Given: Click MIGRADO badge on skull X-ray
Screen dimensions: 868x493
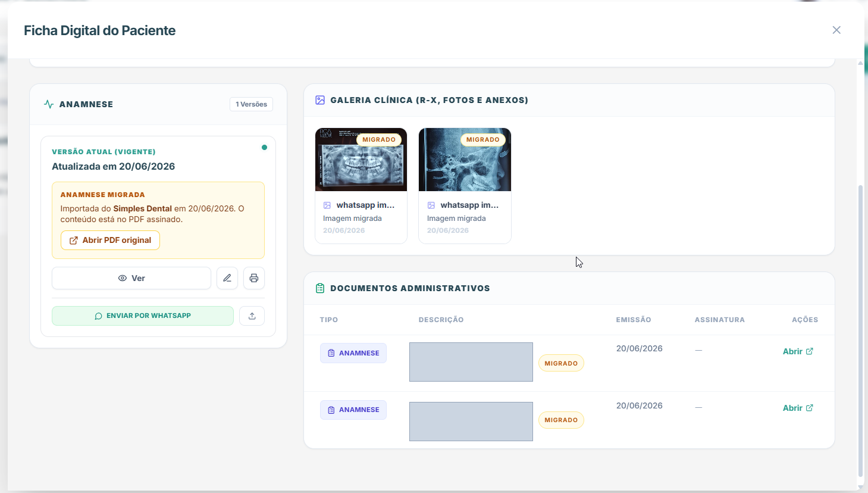Looking at the screenshot, I should tap(483, 139).
